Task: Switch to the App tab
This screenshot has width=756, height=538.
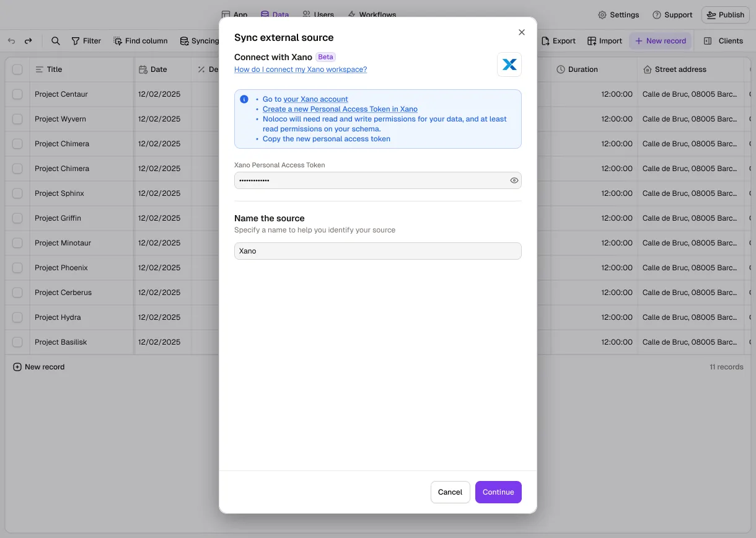Action: pos(235,14)
